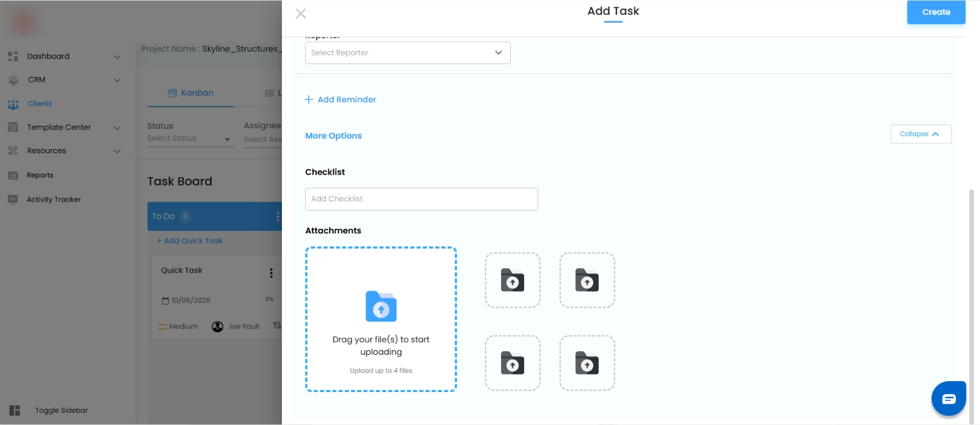
Task: Click the top-right attachment upload slot
Action: 587,280
